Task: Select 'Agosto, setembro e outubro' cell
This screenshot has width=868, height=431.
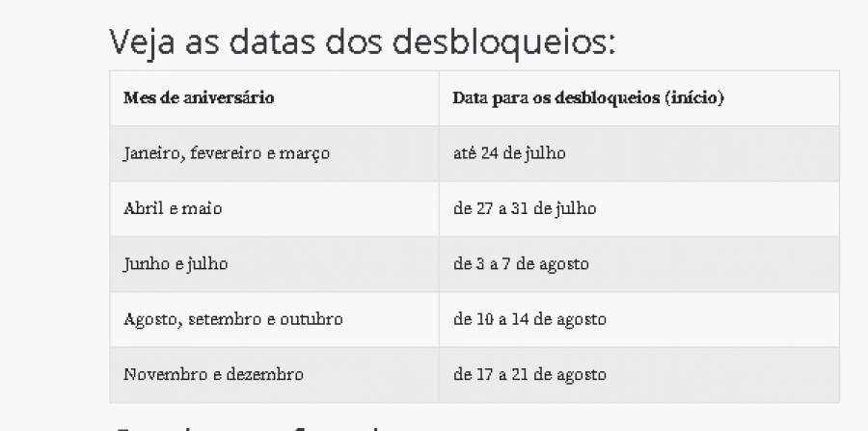Action: (x=274, y=319)
